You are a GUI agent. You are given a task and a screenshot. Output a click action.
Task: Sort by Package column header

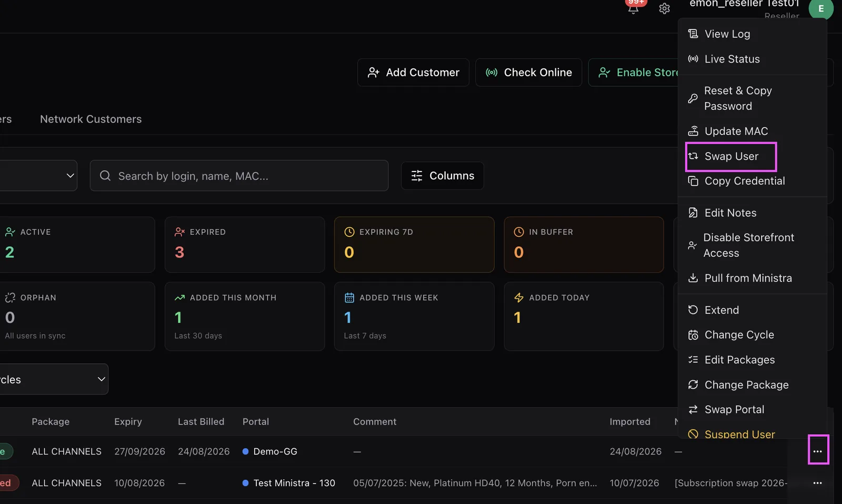[51, 421]
